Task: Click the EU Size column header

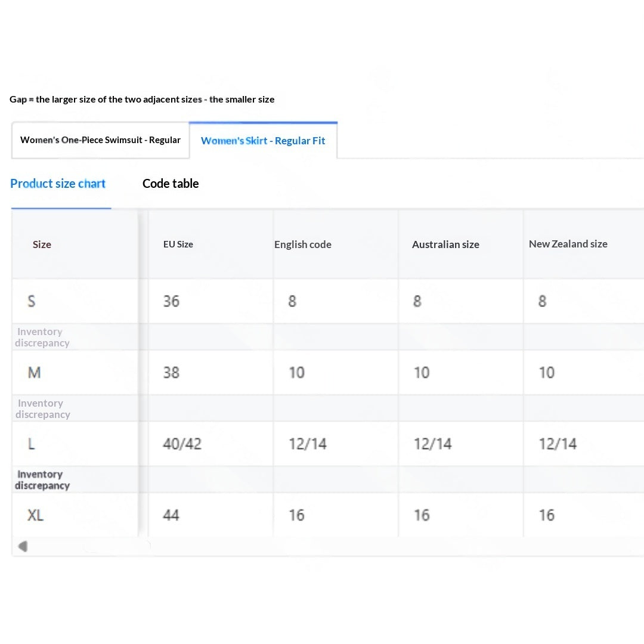Action: [x=178, y=244]
